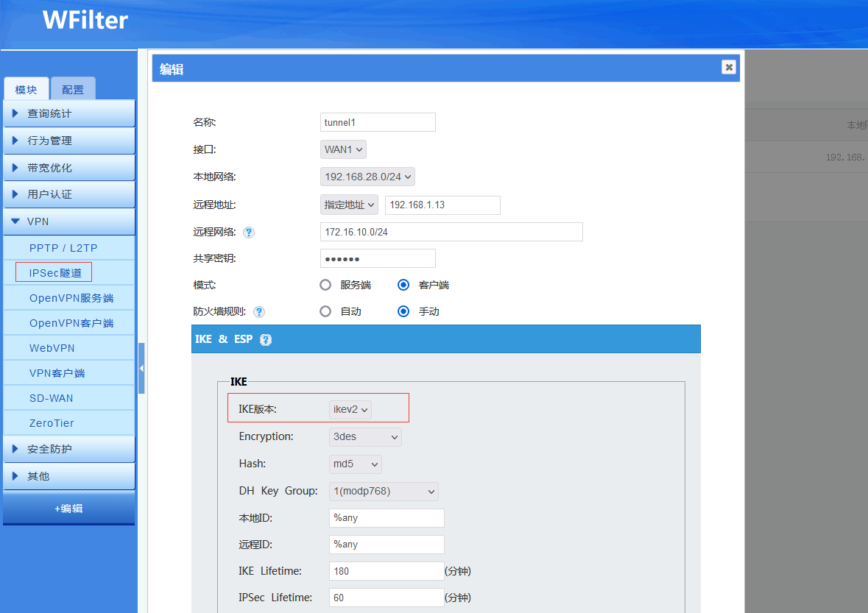This screenshot has width=868, height=613.
Task: Open the Encryption 3des dropdown
Action: (x=365, y=436)
